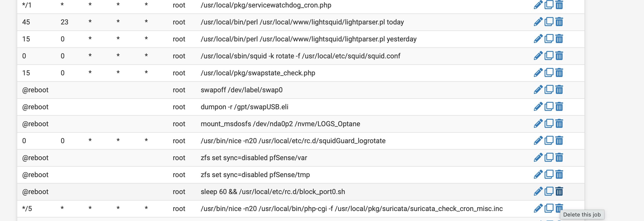This screenshot has width=644, height=221.
Task: Delete the block_port0.sh reboot job
Action: [x=559, y=192]
